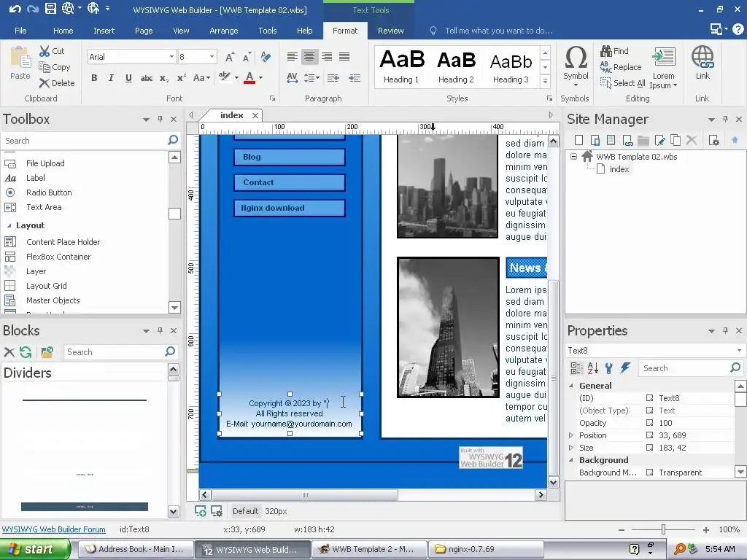Refresh the Blocks panel
The image size is (747, 560).
[26, 352]
